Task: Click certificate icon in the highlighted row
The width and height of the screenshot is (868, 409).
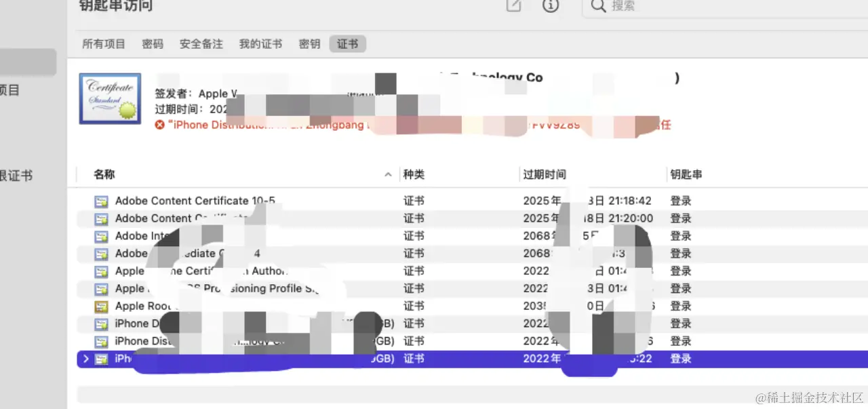Action: pyautogui.click(x=101, y=359)
